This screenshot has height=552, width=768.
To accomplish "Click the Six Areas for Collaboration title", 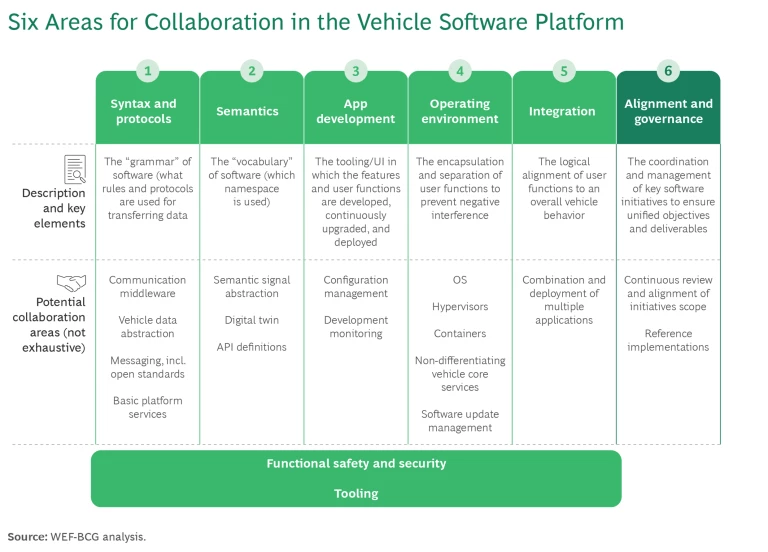I will coord(316,22).
